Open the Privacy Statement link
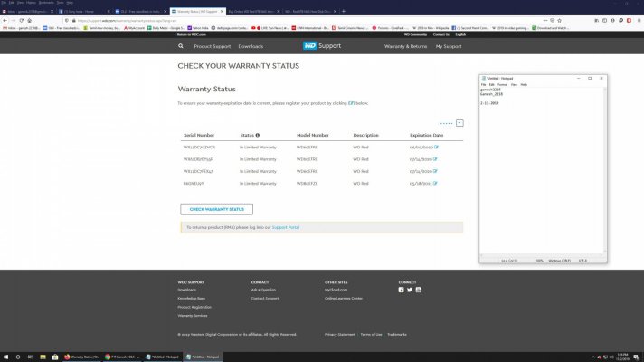This screenshot has width=644, height=362. pos(340,335)
